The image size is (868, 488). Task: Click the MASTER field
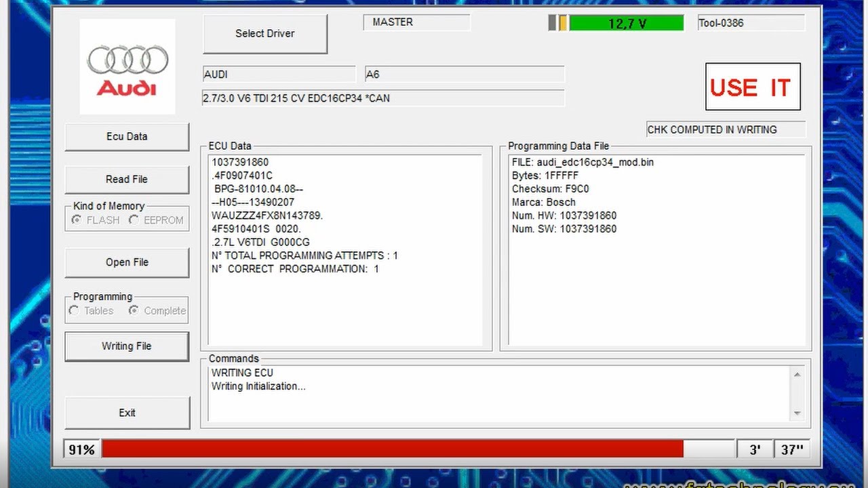[x=417, y=22]
